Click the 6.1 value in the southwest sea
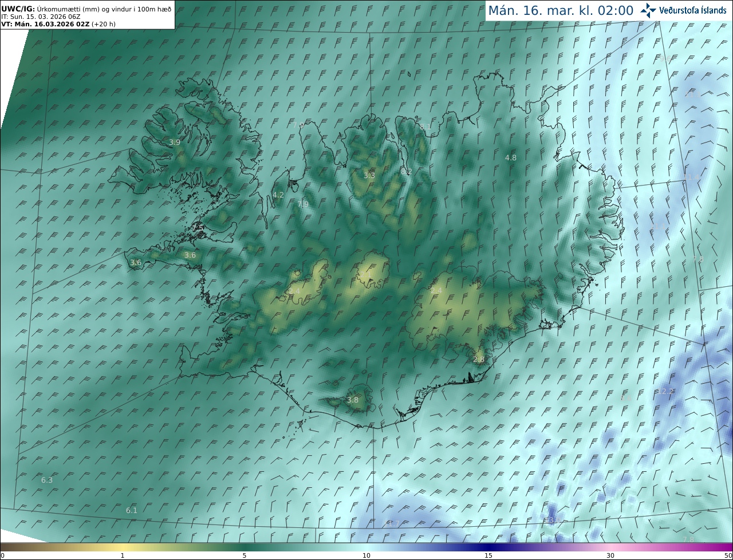733x560 pixels. 132,510
